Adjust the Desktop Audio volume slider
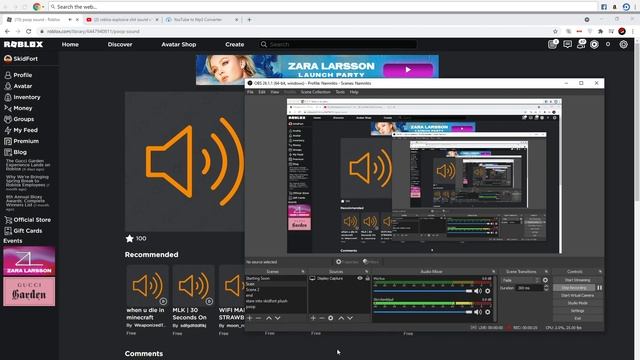The width and height of the screenshot is (640, 360). [422, 312]
